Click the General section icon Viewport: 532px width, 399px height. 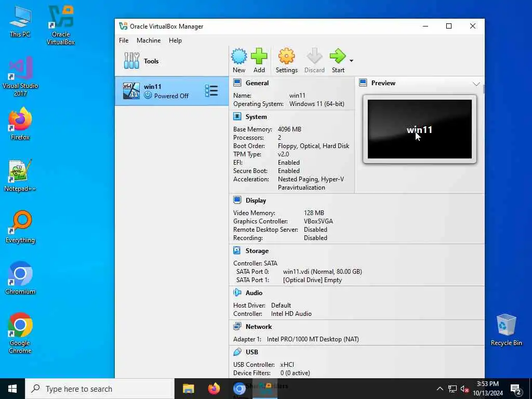click(237, 83)
